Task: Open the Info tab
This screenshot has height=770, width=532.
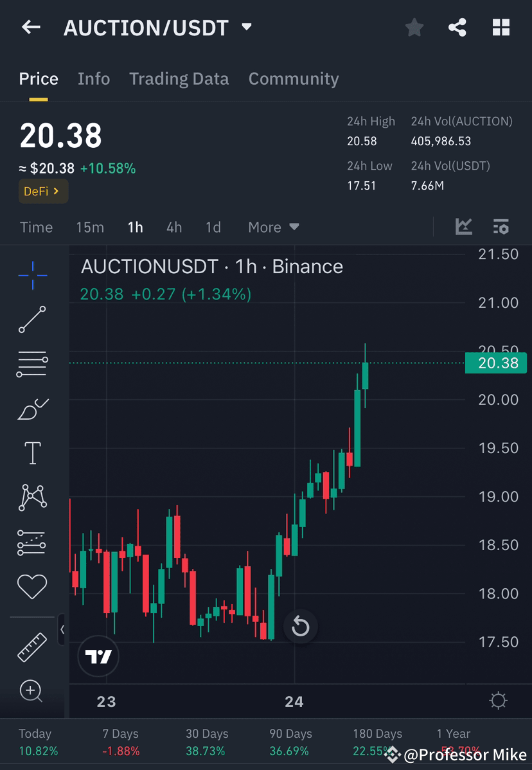Action: point(94,78)
